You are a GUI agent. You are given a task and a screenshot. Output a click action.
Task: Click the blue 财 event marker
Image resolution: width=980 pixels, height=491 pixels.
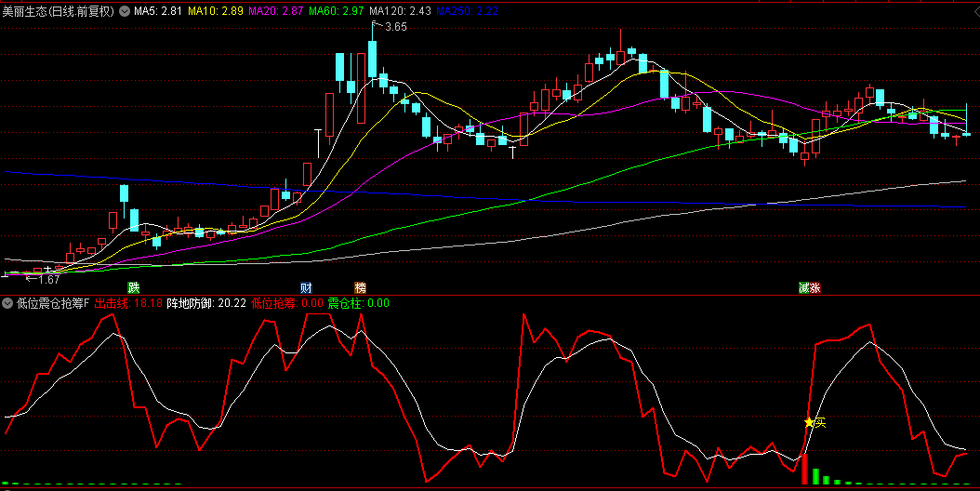click(x=306, y=287)
